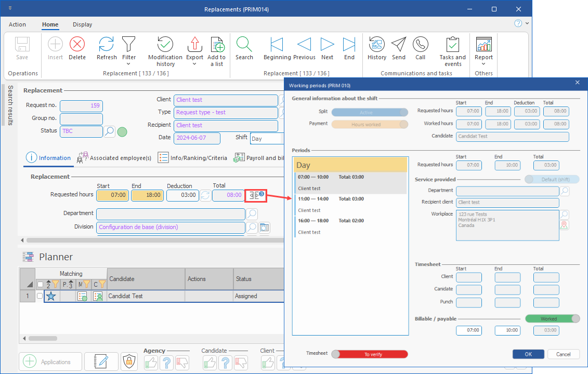
Task: Toggle the Split Active switch
Action: pyautogui.click(x=370, y=112)
